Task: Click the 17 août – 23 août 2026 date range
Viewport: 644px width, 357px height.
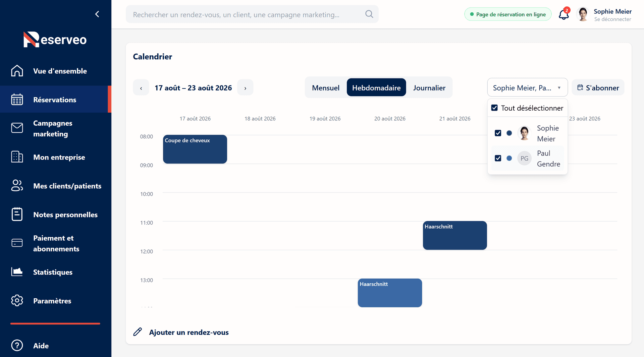Action: (193, 88)
